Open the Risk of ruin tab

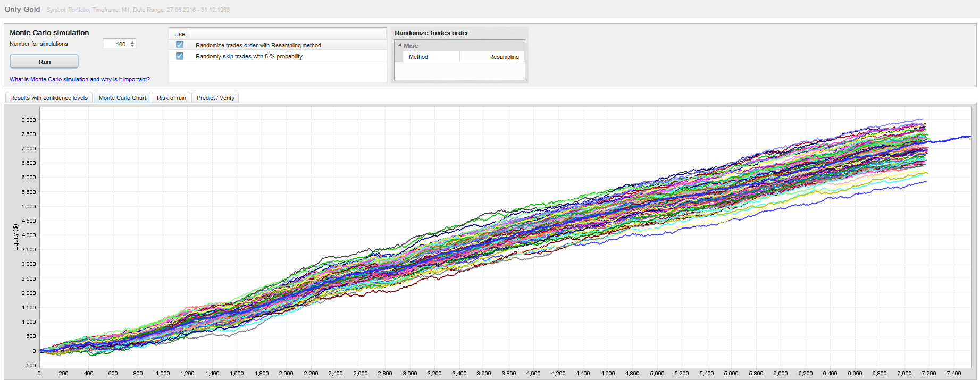pyautogui.click(x=171, y=98)
